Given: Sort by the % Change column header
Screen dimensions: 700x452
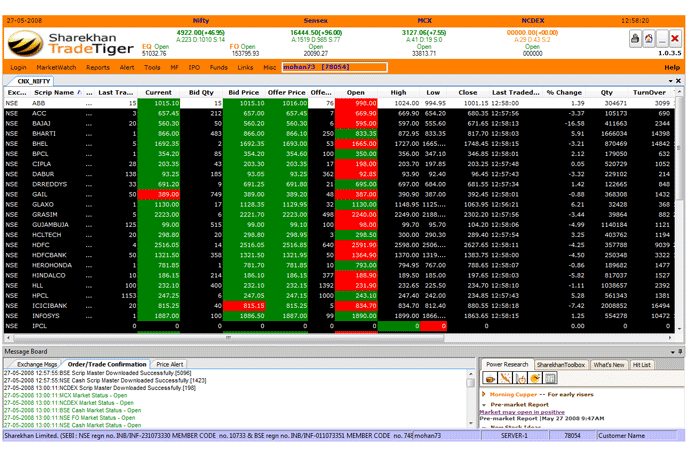Looking at the screenshot, I should coord(564,92).
